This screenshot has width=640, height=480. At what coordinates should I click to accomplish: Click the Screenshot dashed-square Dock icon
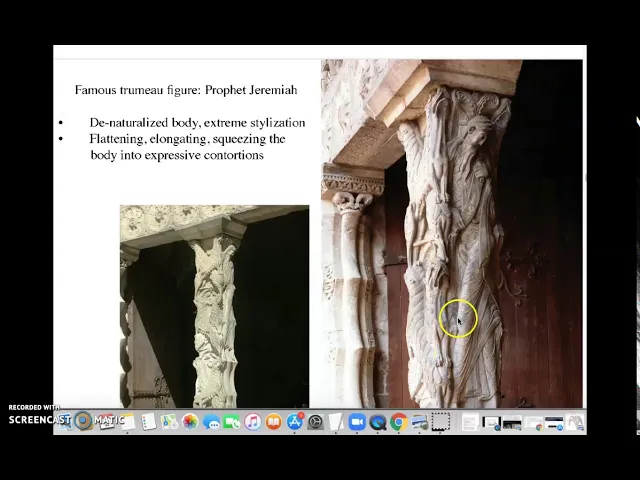pyautogui.click(x=441, y=422)
